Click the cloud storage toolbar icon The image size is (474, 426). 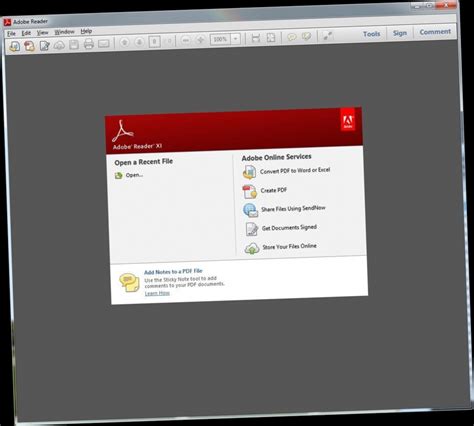point(59,45)
